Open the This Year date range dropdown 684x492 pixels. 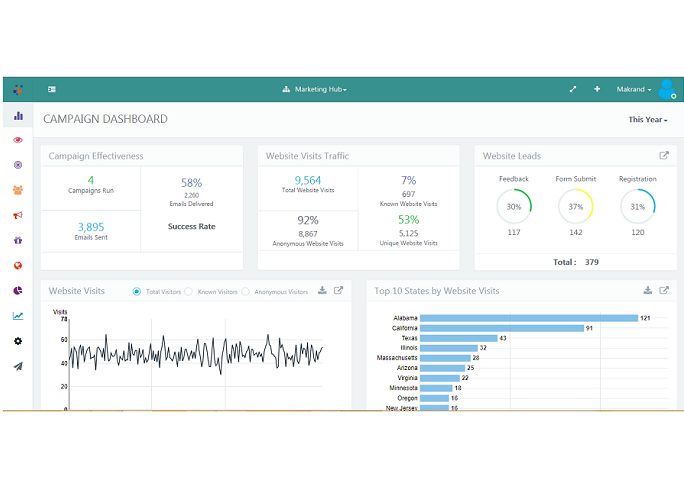647,119
